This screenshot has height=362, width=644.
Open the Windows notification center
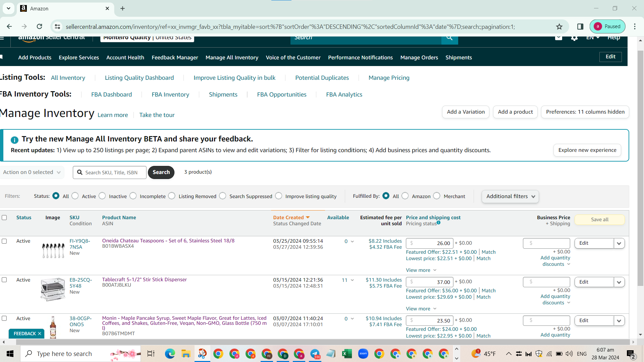click(x=631, y=354)
